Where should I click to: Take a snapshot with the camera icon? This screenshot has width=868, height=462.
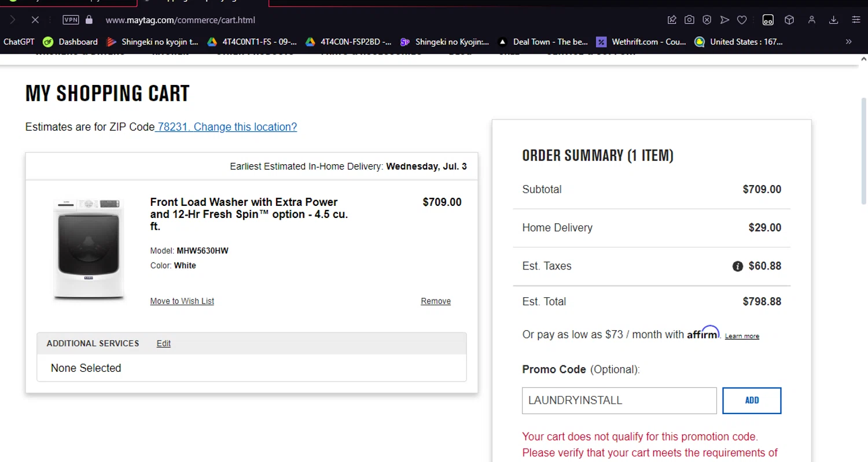click(689, 20)
